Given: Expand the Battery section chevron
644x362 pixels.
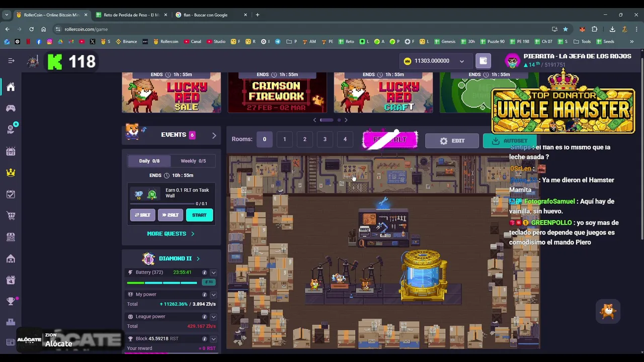Looking at the screenshot, I should pos(213,273).
